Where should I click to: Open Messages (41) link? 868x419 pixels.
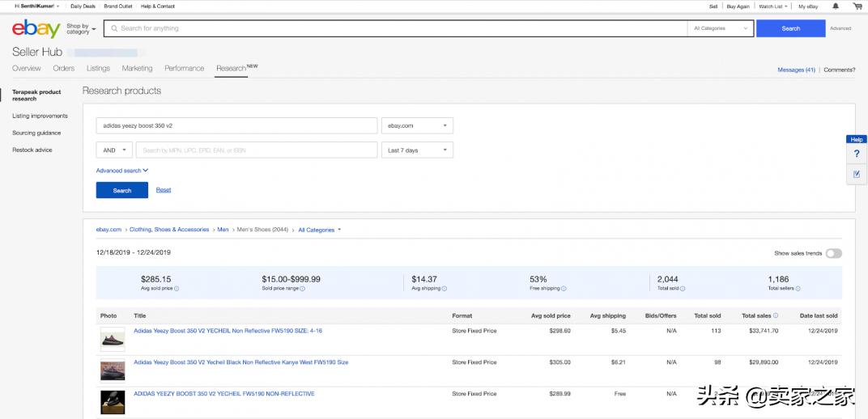coord(796,70)
